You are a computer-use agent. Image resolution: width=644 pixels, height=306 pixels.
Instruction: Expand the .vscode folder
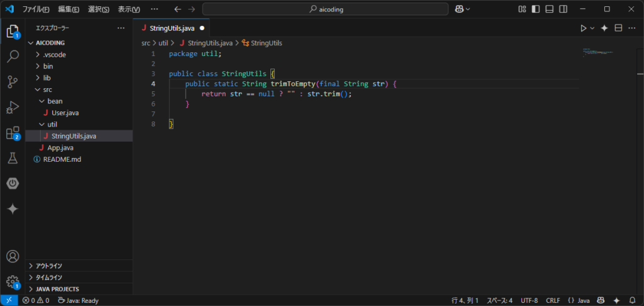79,55
